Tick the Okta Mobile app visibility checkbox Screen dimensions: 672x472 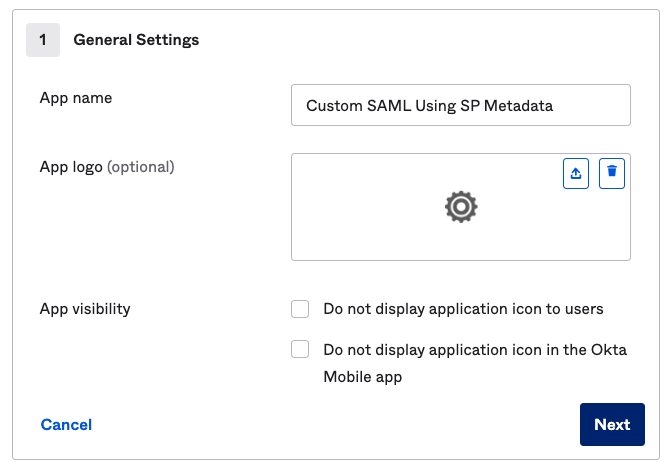[300, 350]
